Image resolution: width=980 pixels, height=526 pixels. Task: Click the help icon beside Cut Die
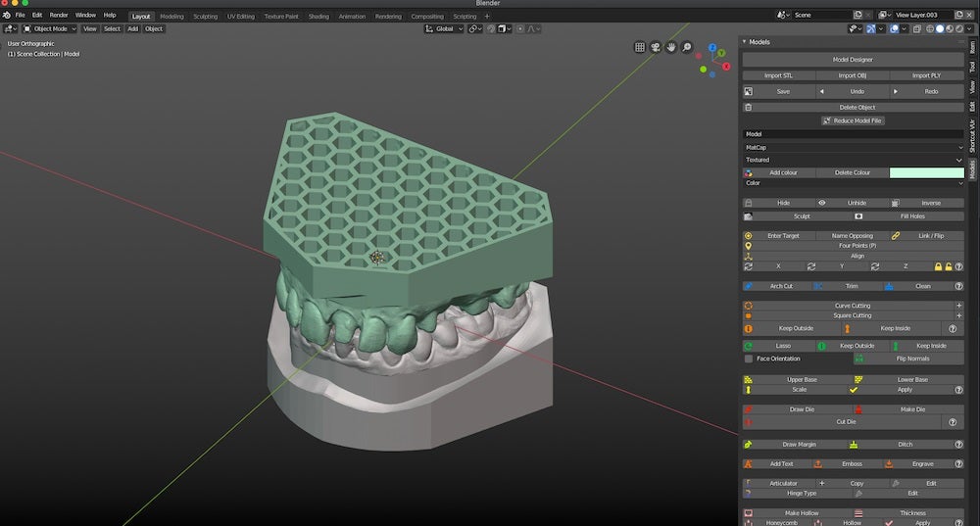click(x=954, y=421)
